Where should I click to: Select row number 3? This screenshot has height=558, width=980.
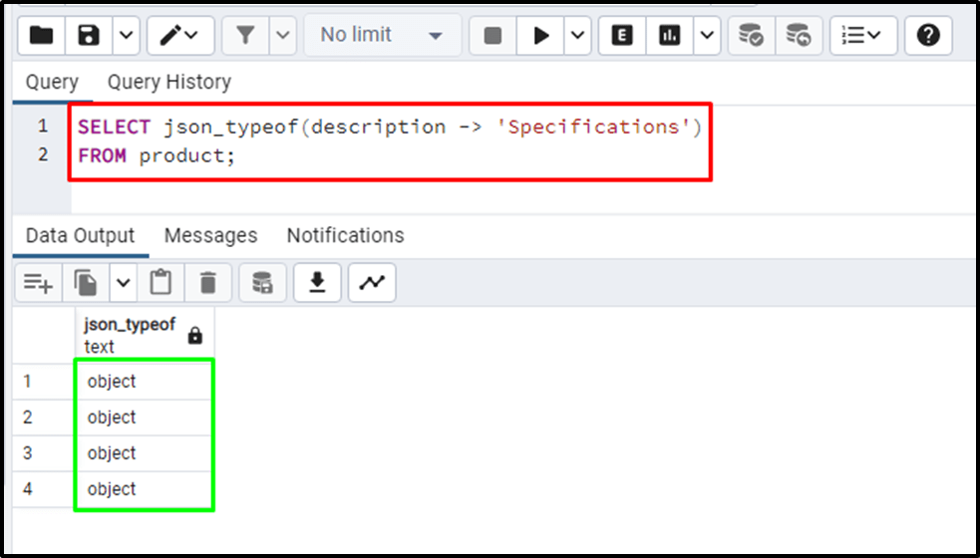pyautogui.click(x=28, y=453)
